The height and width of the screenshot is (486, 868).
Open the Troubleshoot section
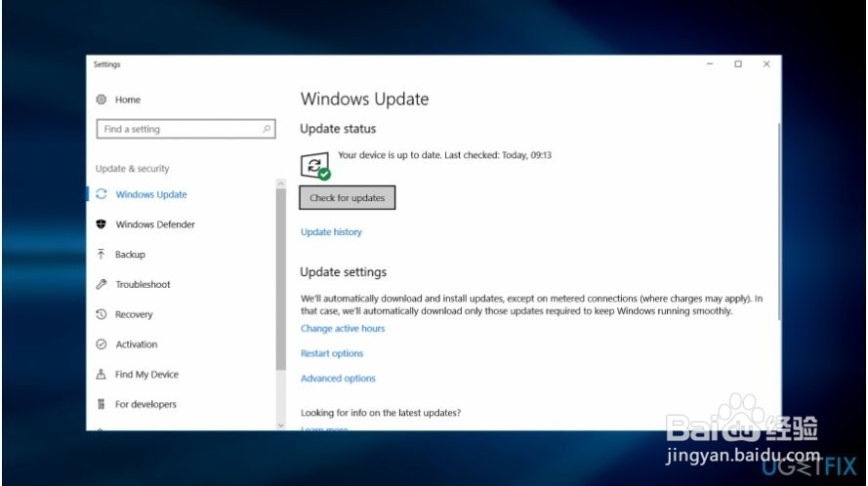[x=143, y=284]
